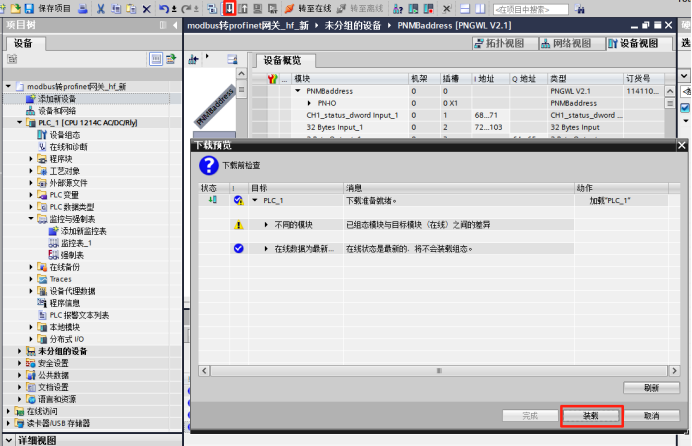Click the start CPU icon
This screenshot has height=446, width=692.
(413, 8)
